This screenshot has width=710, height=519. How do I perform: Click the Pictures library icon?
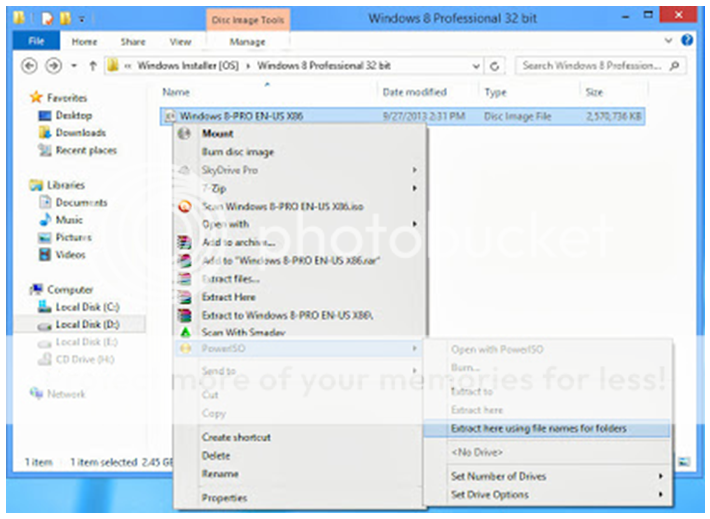pyautogui.click(x=45, y=237)
